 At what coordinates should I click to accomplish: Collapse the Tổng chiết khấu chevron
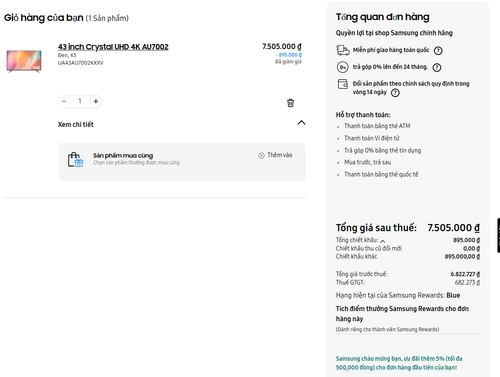pos(383,241)
